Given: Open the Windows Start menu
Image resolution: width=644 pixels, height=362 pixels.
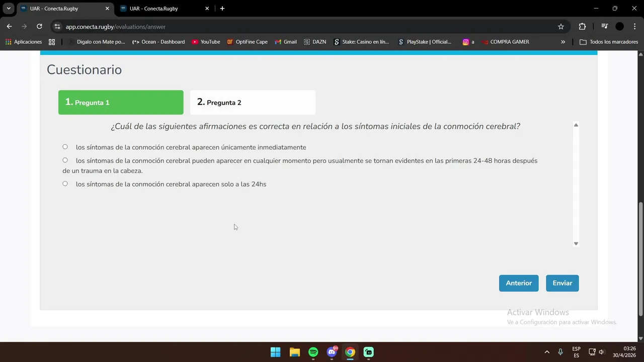Looking at the screenshot, I should [275, 352].
